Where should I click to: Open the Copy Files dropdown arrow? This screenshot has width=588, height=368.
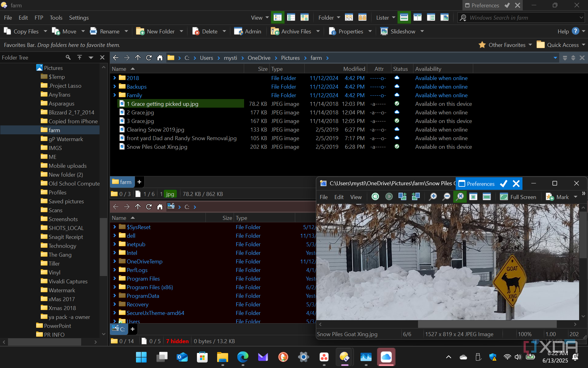click(45, 31)
